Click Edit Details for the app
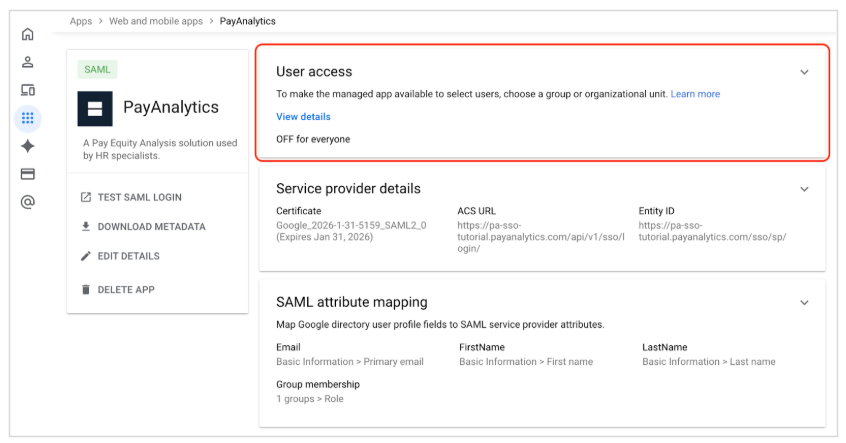 (x=128, y=256)
